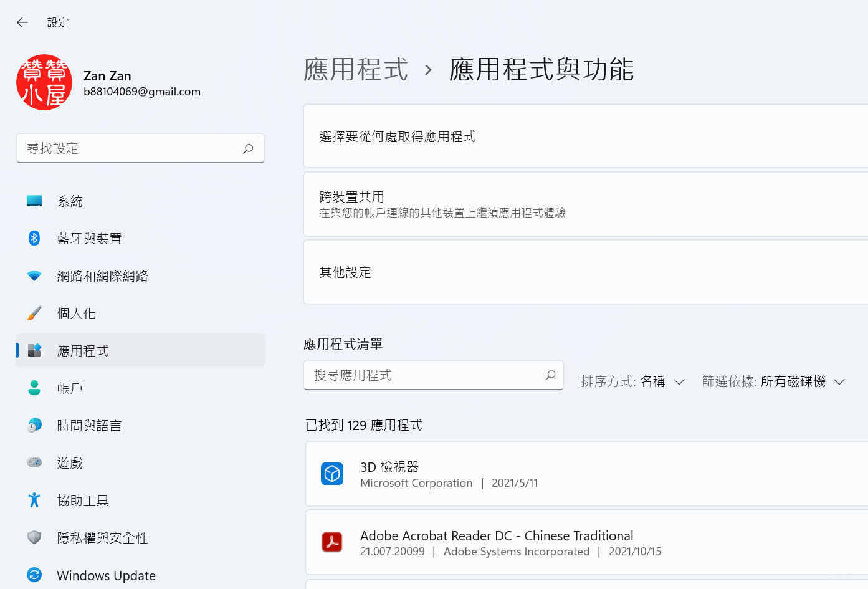The height and width of the screenshot is (589, 868).
Task: Click the Zan Zan account name
Action: click(107, 76)
